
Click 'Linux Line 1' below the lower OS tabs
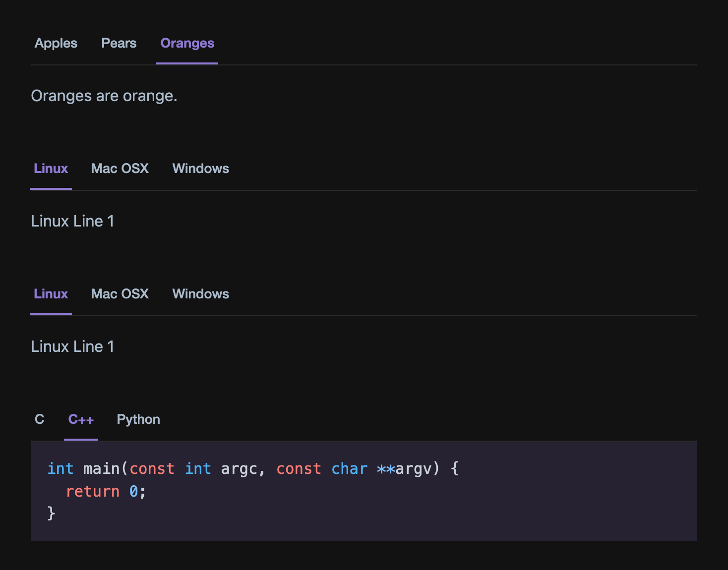tap(72, 346)
